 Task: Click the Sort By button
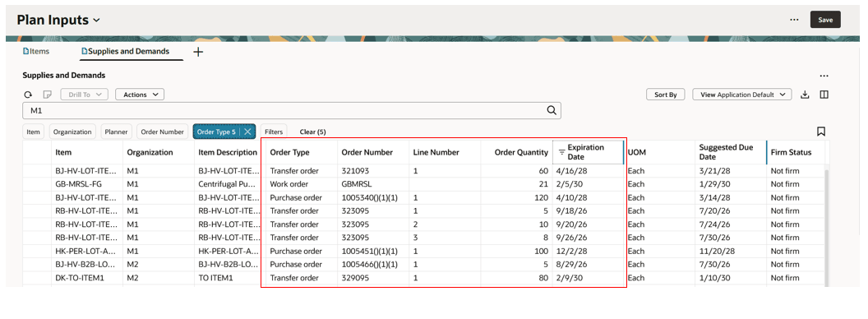pos(666,95)
